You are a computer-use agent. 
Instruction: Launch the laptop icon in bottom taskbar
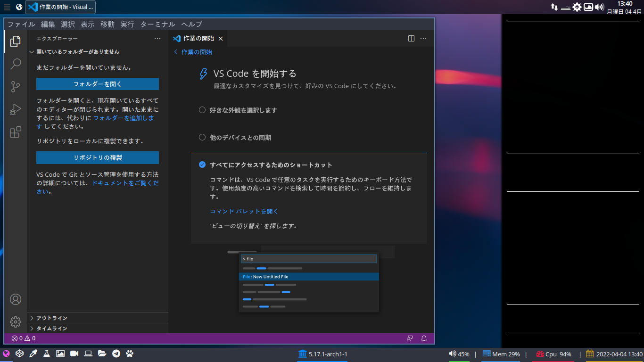[x=88, y=354]
